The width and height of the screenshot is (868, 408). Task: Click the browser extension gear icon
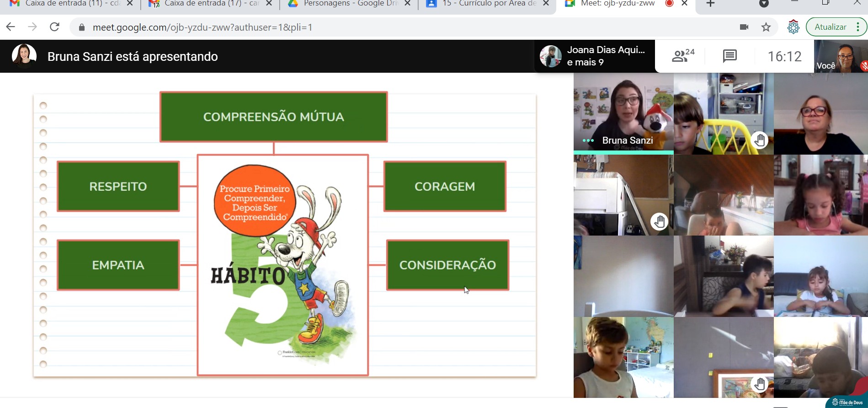coord(793,27)
